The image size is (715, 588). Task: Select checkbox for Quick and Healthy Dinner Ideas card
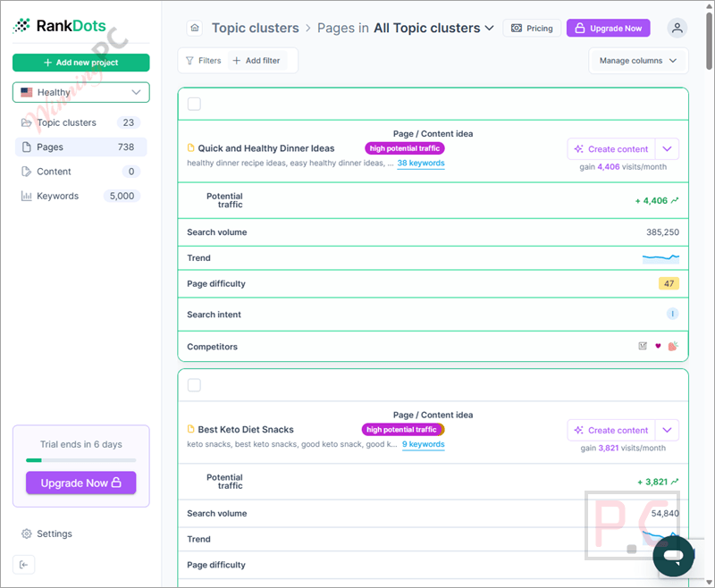[194, 104]
